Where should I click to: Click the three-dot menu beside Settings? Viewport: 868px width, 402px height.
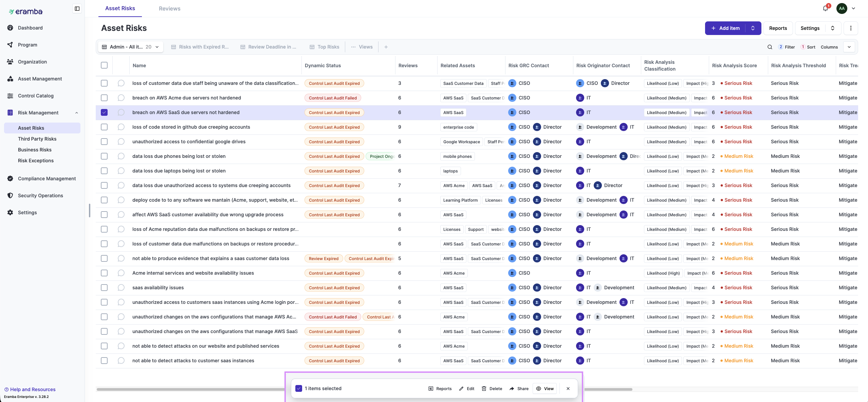851,28
